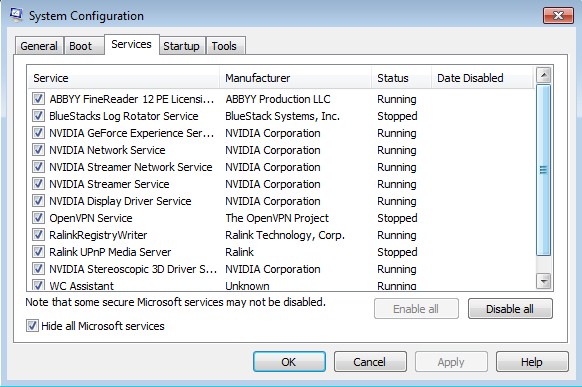
Task: Click The OpenVPN Project manufacturer text
Action: coord(277,218)
